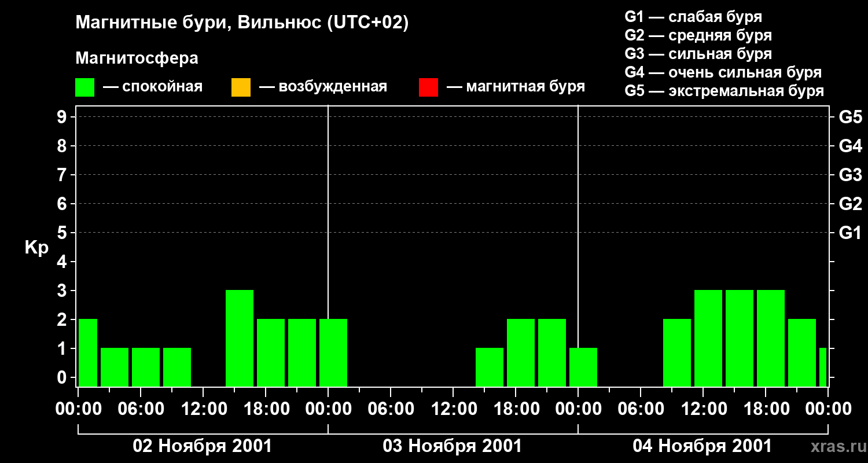Click the green «спокойная» legend swatch

pos(85,87)
